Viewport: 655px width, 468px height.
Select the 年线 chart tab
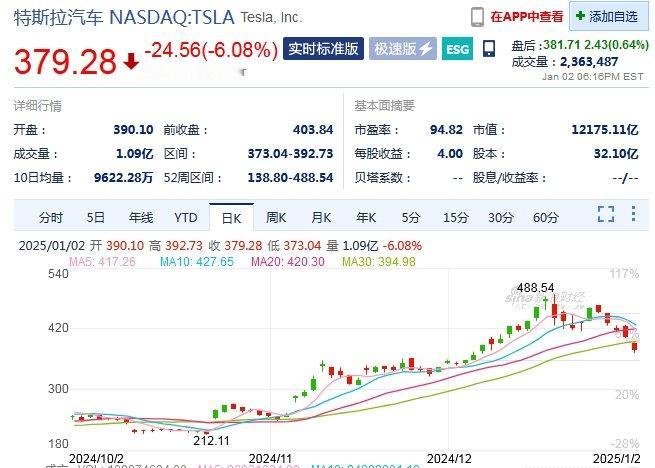(141, 218)
